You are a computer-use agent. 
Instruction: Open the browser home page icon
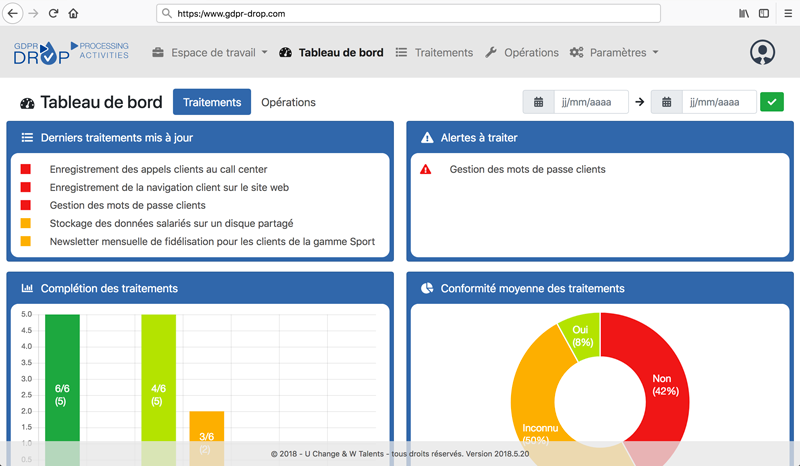tap(73, 13)
